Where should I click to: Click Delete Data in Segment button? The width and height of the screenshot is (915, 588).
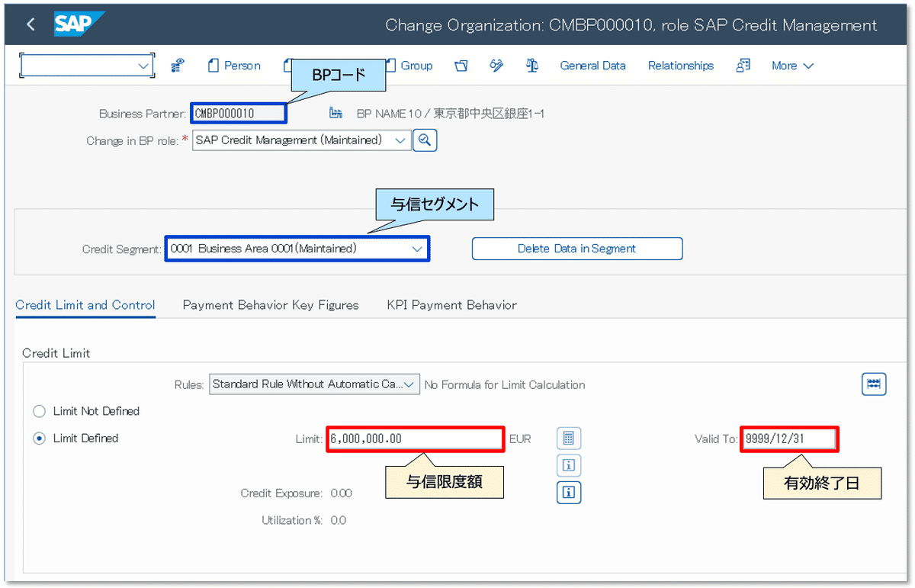point(576,249)
